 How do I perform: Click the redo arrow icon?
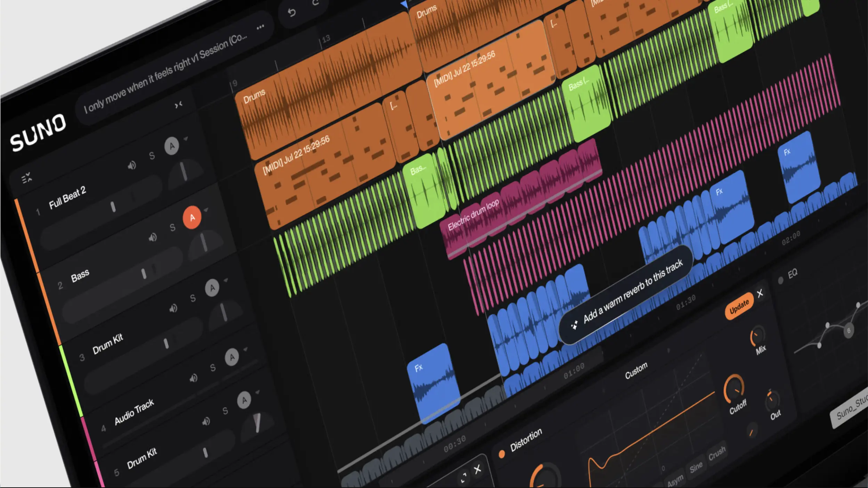(x=316, y=3)
